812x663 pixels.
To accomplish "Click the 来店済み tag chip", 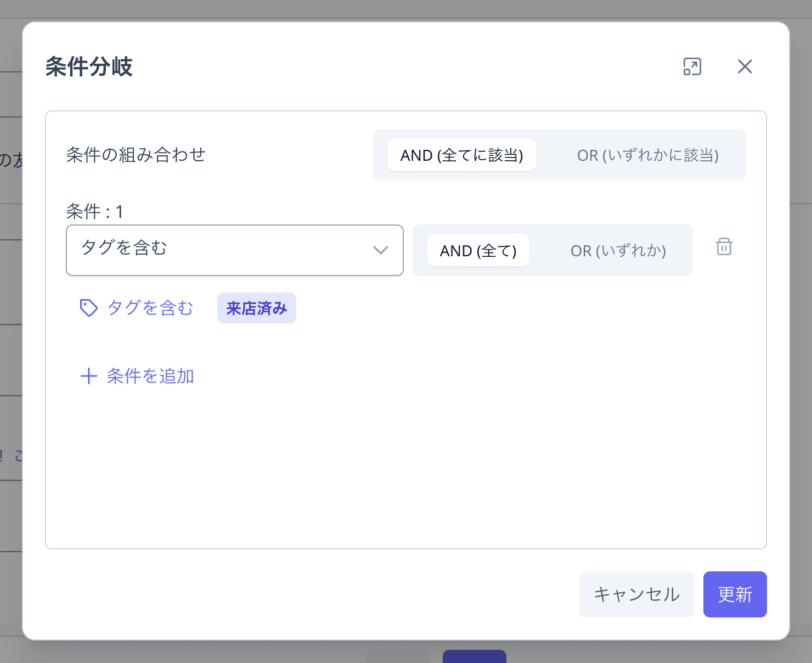I will (x=257, y=308).
